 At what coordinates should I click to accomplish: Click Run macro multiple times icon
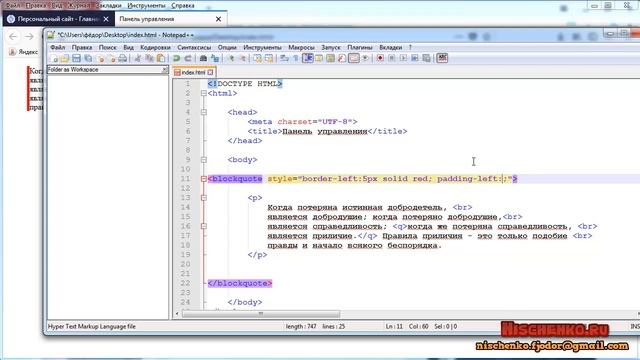point(415,58)
